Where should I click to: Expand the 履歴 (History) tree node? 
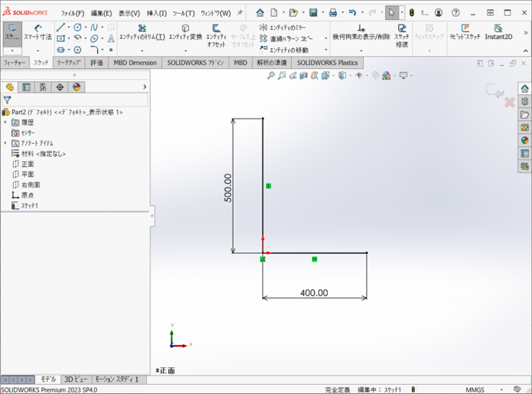coord(6,123)
